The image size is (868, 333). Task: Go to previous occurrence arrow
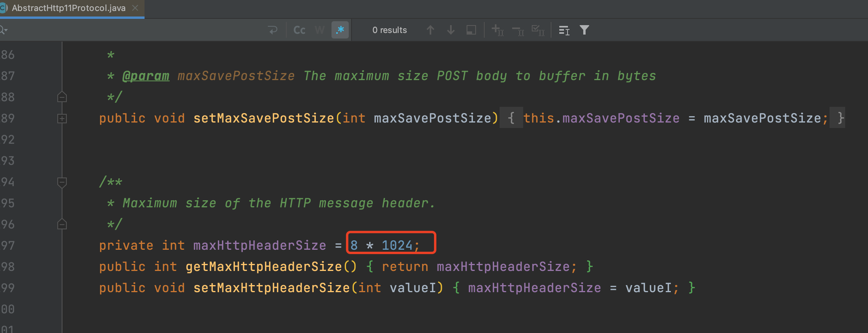point(430,30)
